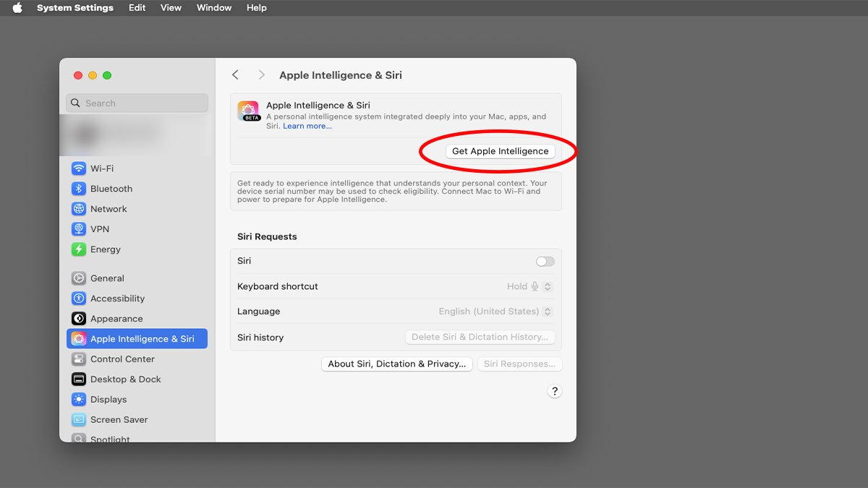This screenshot has height=488, width=868.
Task: Select Screen Saver in the sidebar
Action: 137,420
